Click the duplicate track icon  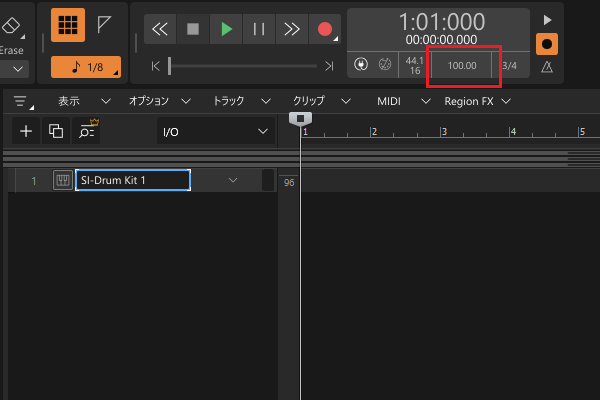pos(56,131)
